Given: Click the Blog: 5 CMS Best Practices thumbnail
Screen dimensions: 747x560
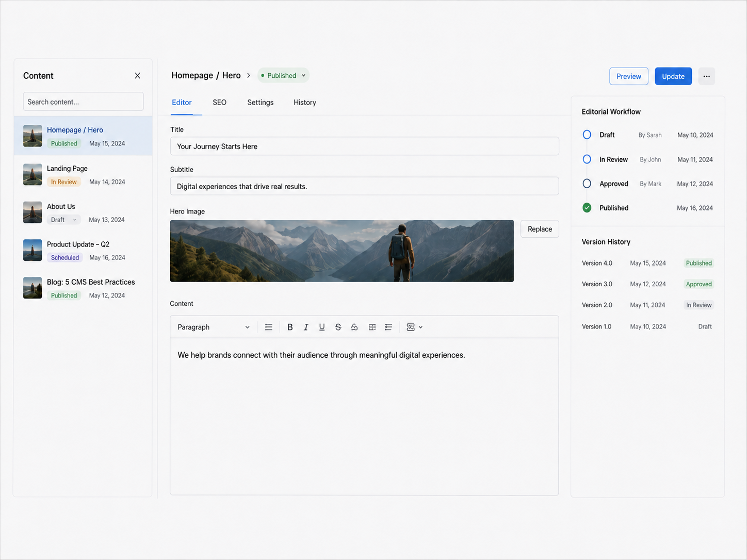Looking at the screenshot, I should [33, 288].
